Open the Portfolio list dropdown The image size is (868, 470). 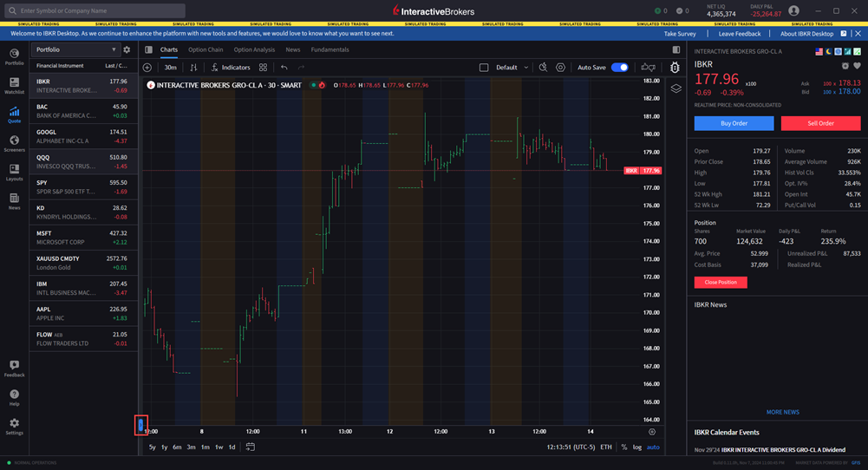[75, 49]
